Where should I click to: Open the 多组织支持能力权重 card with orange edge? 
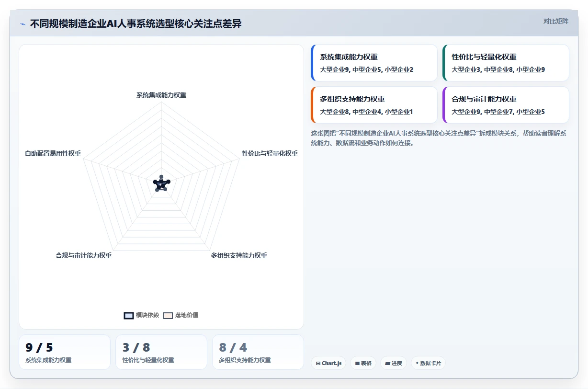pos(374,105)
